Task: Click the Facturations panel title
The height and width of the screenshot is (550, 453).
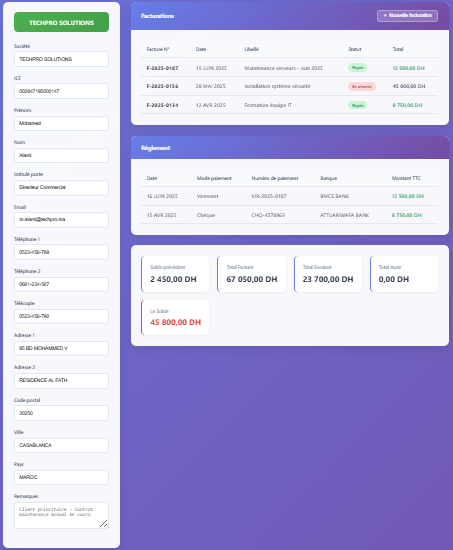Action: click(157, 16)
